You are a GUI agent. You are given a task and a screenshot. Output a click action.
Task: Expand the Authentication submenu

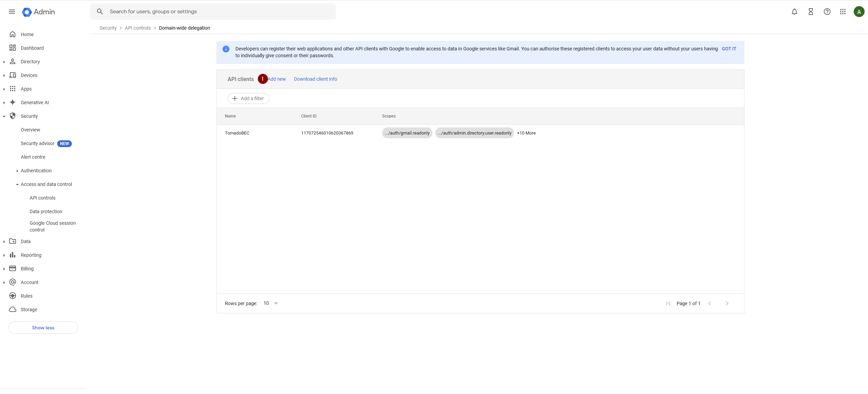pos(17,171)
